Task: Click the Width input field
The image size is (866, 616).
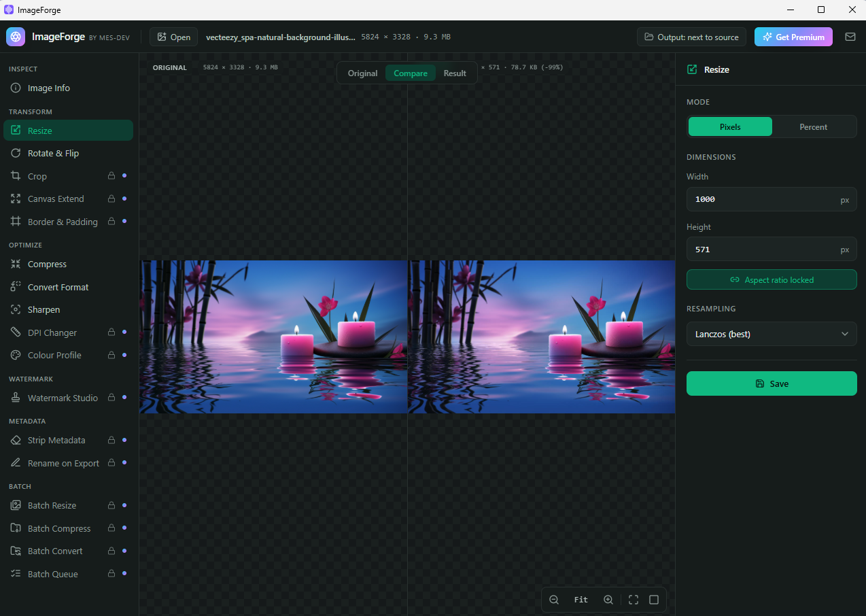Action: coord(772,200)
